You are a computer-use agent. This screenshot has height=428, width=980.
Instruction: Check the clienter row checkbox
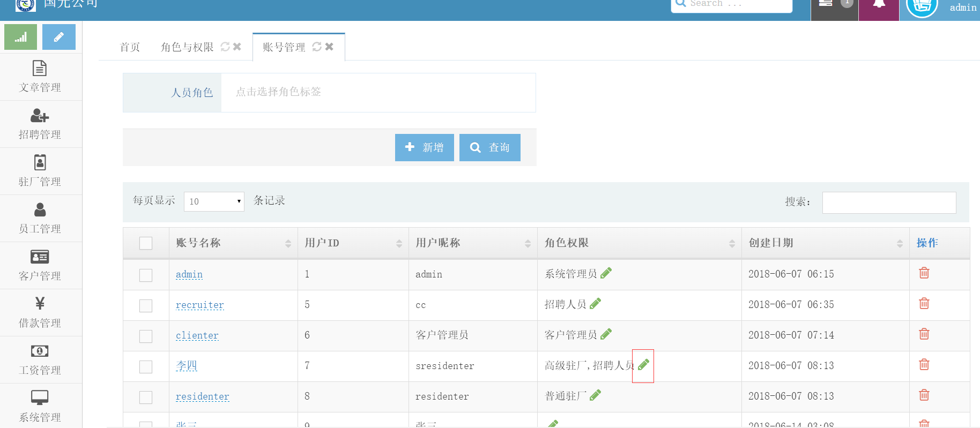[x=146, y=336]
